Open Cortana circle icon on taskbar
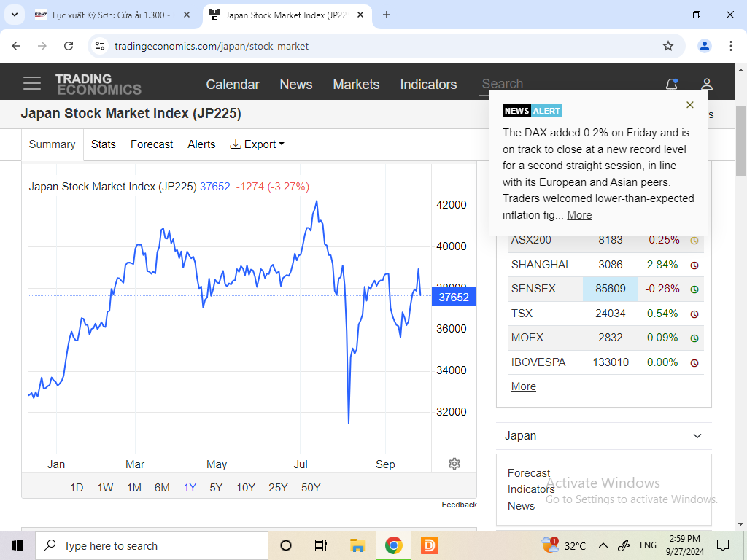Image resolution: width=747 pixels, height=560 pixels. [x=285, y=545]
